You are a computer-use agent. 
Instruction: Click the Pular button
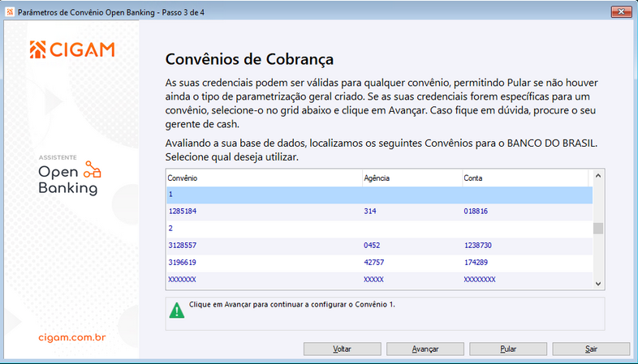[508, 349]
